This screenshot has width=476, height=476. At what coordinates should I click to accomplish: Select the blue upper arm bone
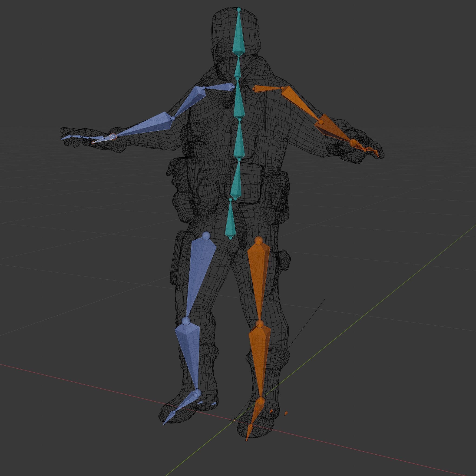pyautogui.click(x=191, y=102)
